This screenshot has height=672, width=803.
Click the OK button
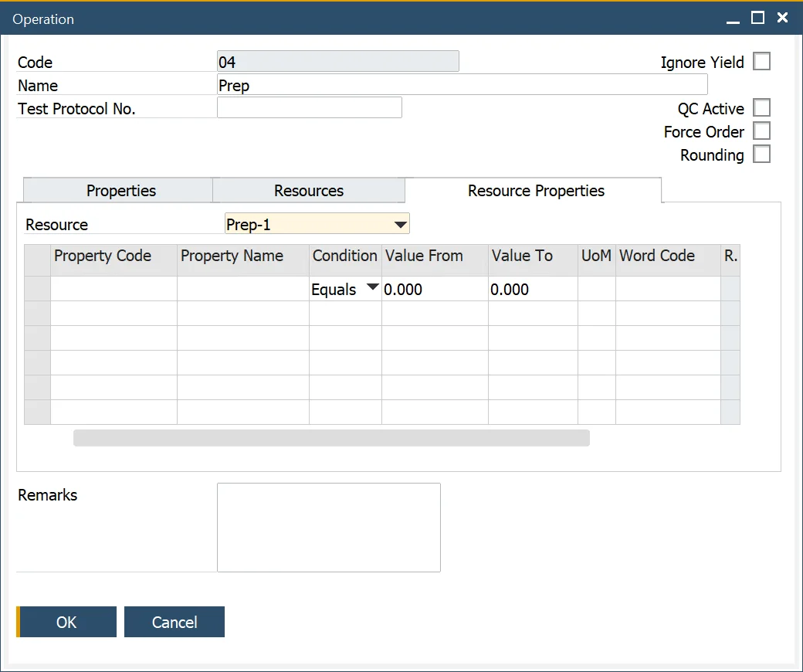point(67,622)
